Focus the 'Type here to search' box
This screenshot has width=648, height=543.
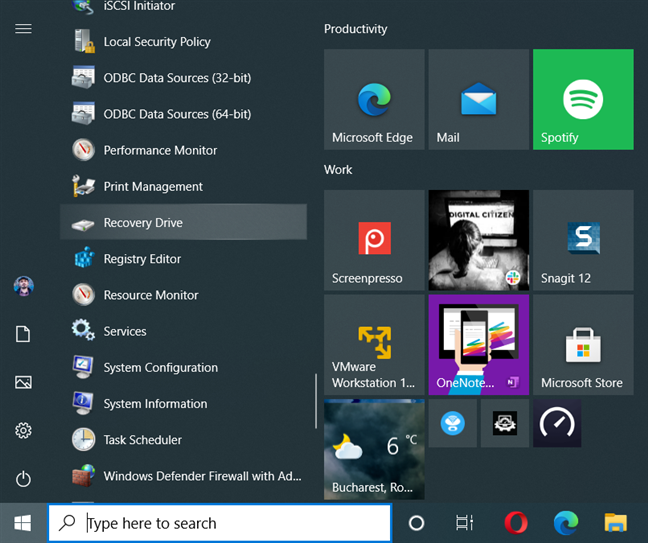pyautogui.click(x=220, y=523)
